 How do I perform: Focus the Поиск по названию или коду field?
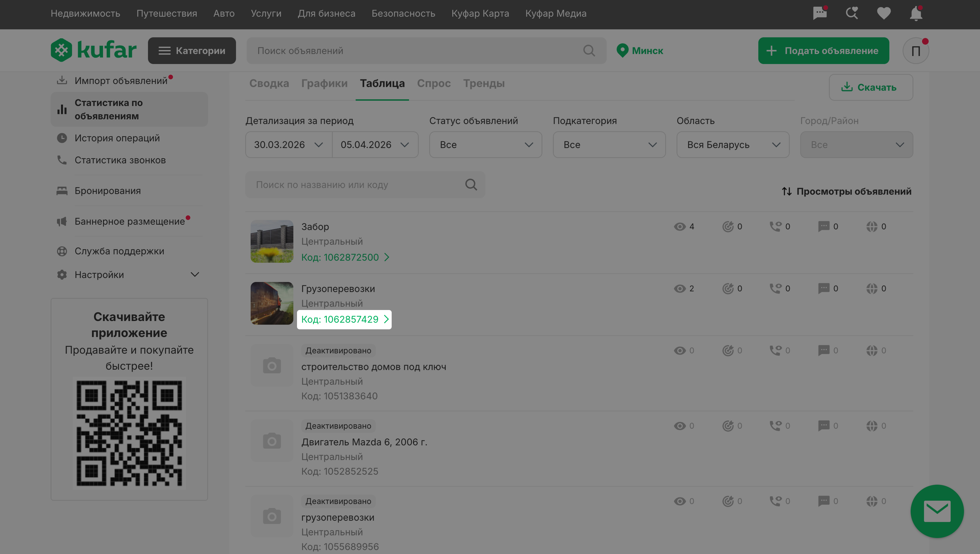[x=365, y=185]
